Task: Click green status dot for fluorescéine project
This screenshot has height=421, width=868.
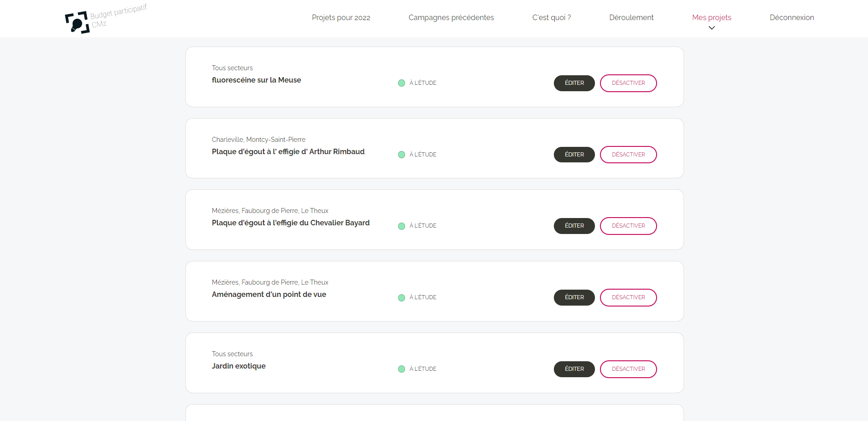Action: pyautogui.click(x=401, y=83)
